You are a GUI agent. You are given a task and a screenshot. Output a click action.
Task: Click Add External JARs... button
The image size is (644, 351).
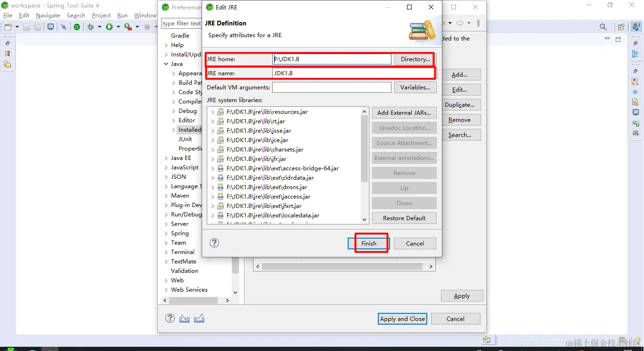coord(404,113)
